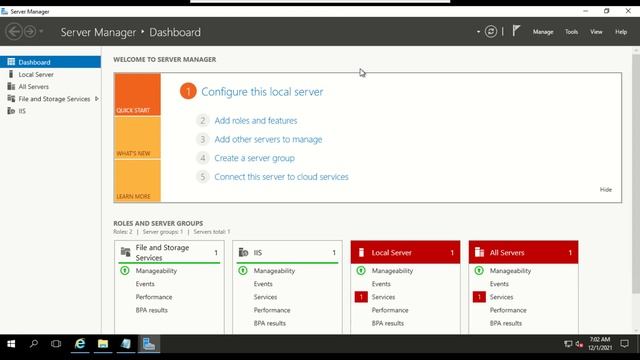Viewport: 640px width, 360px height.
Task: Select the Learn More tab
Action: [137, 181]
